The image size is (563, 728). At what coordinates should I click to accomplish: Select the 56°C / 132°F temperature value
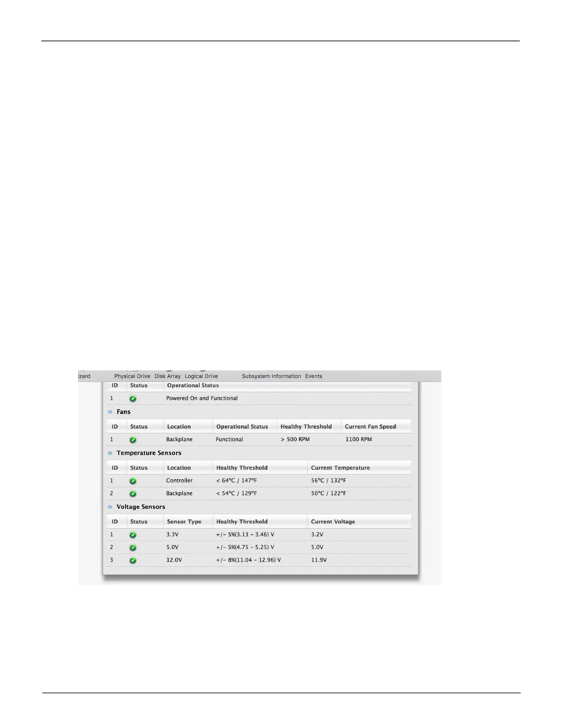pos(329,481)
